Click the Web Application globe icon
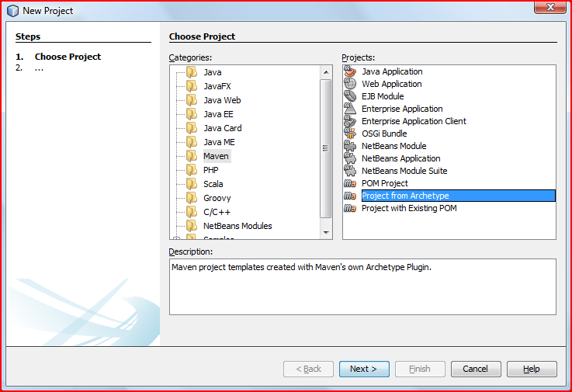The image size is (572, 392). [350, 84]
